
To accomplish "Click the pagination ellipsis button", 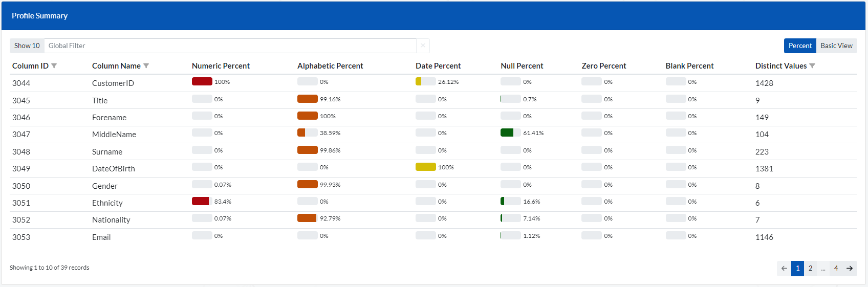I will pos(823,268).
